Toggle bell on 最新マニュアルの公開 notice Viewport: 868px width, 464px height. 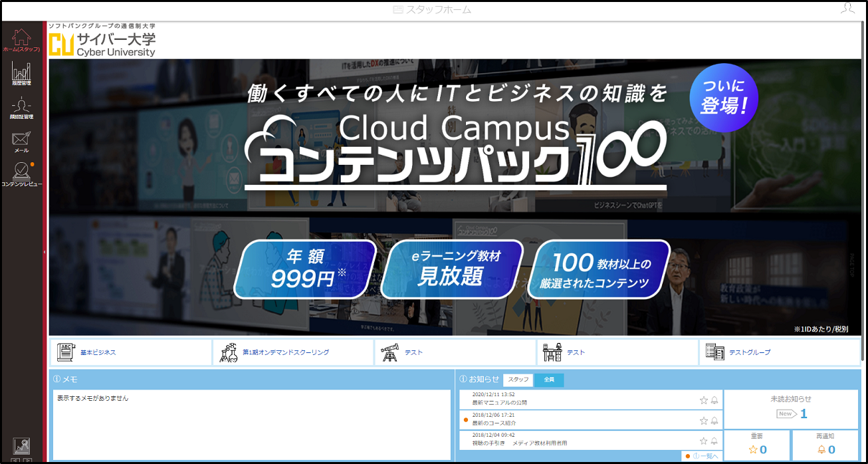pyautogui.click(x=714, y=400)
